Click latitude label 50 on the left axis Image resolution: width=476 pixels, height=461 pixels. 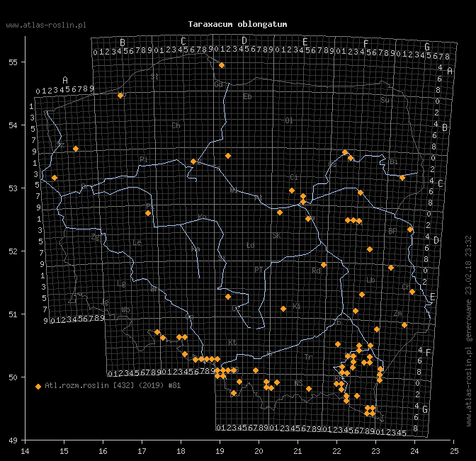[13, 377]
